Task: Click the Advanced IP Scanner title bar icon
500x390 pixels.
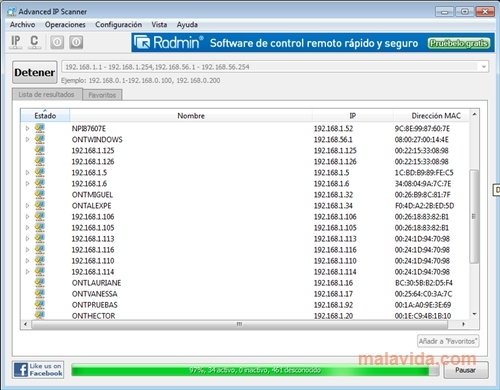Action: [x=12, y=12]
